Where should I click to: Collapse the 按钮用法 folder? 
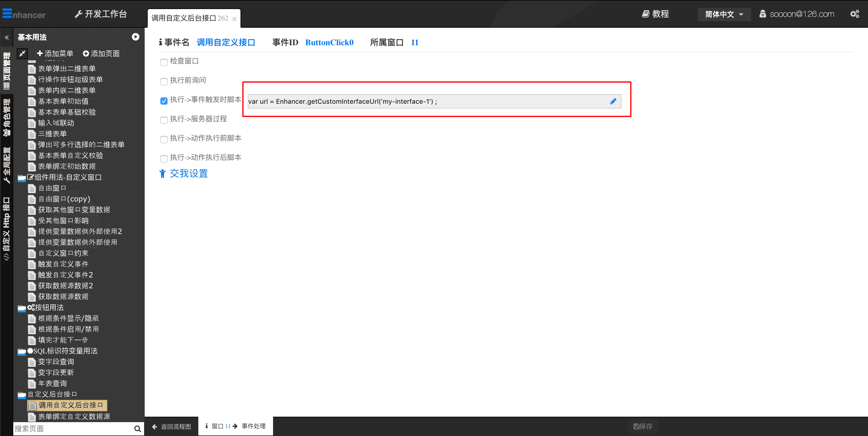22,308
